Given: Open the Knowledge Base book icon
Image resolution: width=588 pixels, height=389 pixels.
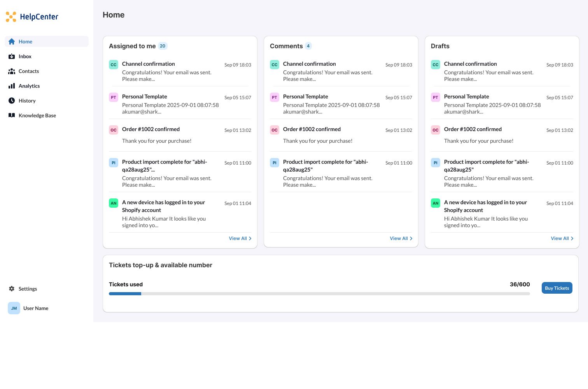Looking at the screenshot, I should click(x=12, y=116).
